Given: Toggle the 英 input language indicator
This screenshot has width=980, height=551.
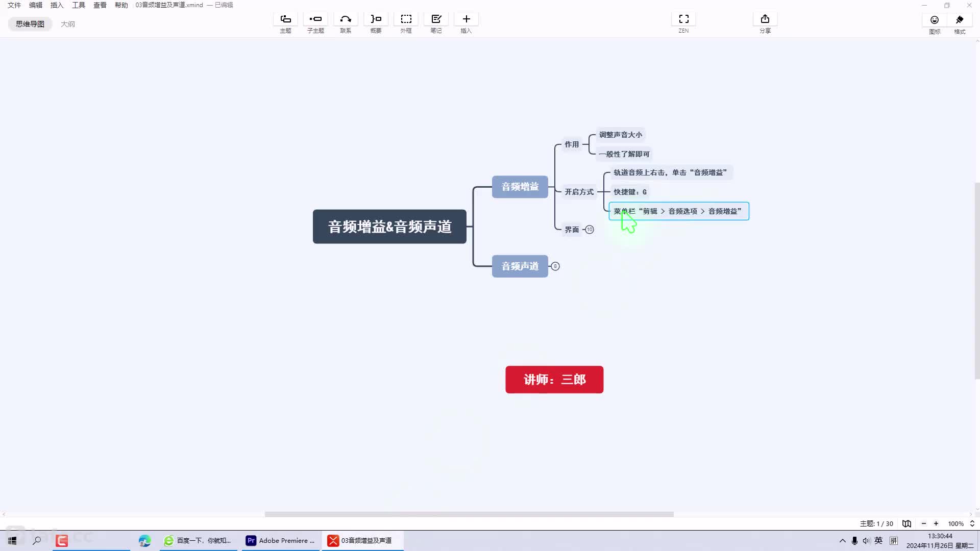Looking at the screenshot, I should (x=878, y=540).
